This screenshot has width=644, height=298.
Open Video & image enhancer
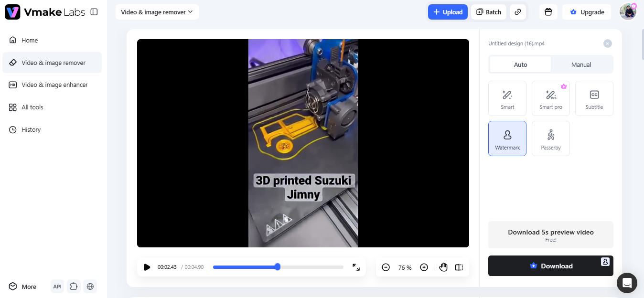(52, 85)
